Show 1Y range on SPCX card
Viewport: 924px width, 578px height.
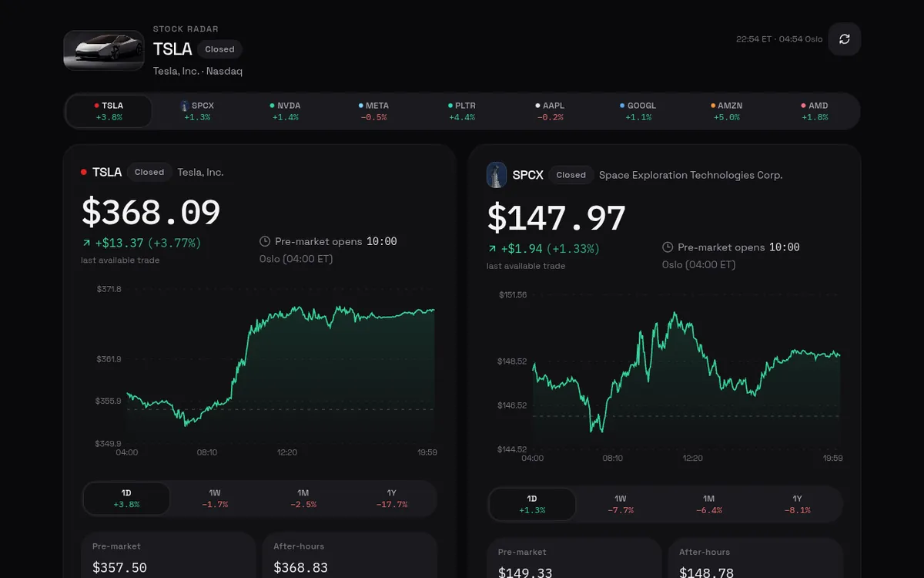(x=798, y=504)
